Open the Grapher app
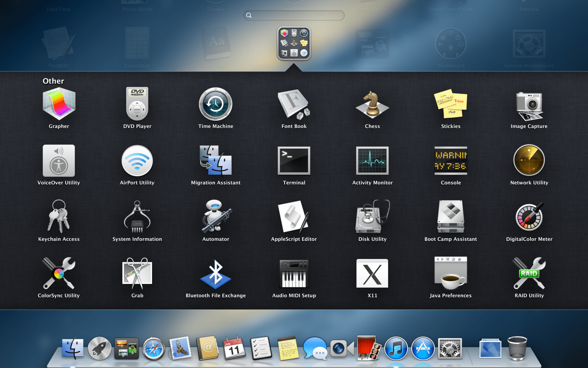This screenshot has width=588, height=368. pos(59,104)
